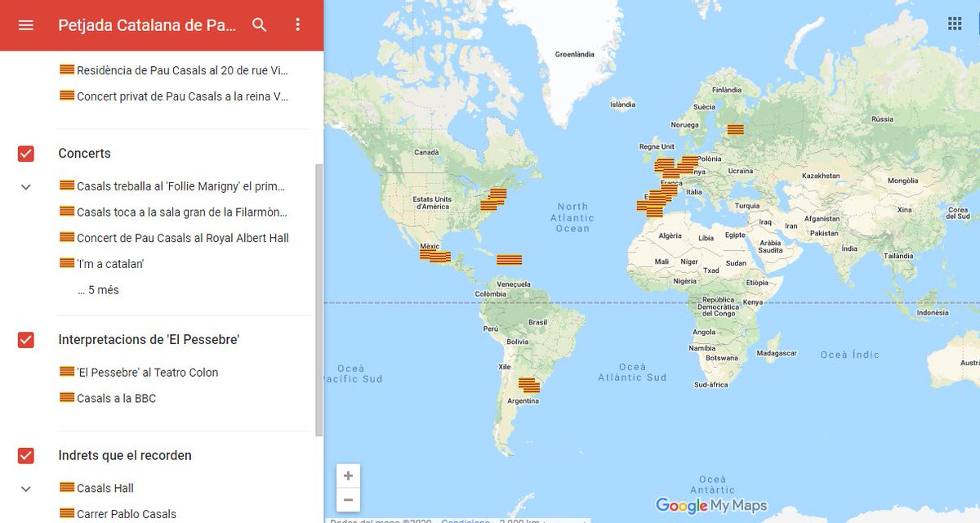
Task: Select the 'El Pessebre' al Teatro Colon marker icon
Action: 65,372
